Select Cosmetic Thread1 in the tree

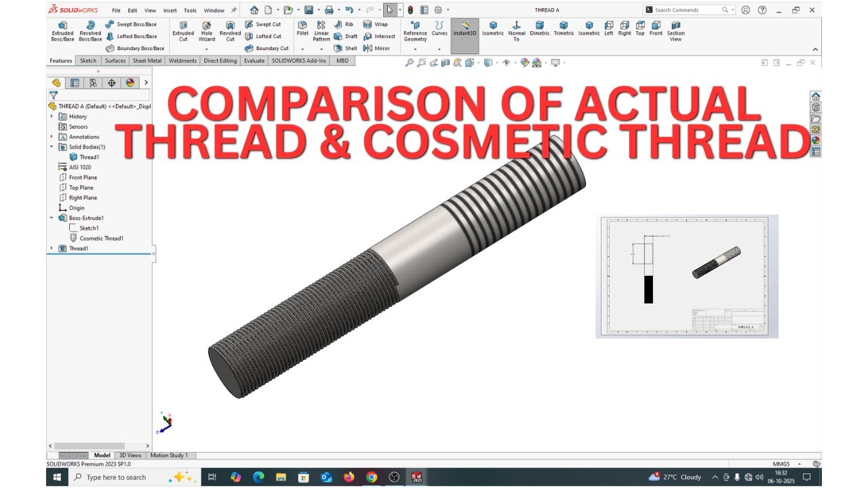pyautogui.click(x=97, y=239)
